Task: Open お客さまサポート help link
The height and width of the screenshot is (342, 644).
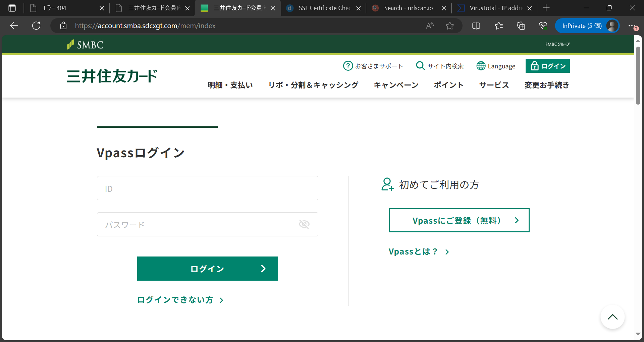Action: click(373, 66)
